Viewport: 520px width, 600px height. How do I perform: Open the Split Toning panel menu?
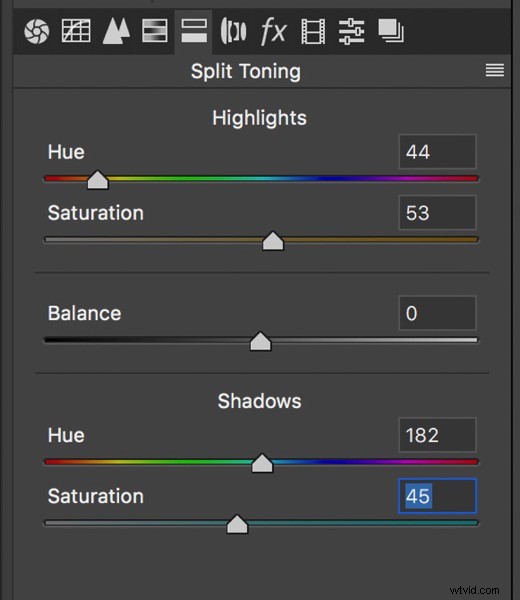[494, 70]
